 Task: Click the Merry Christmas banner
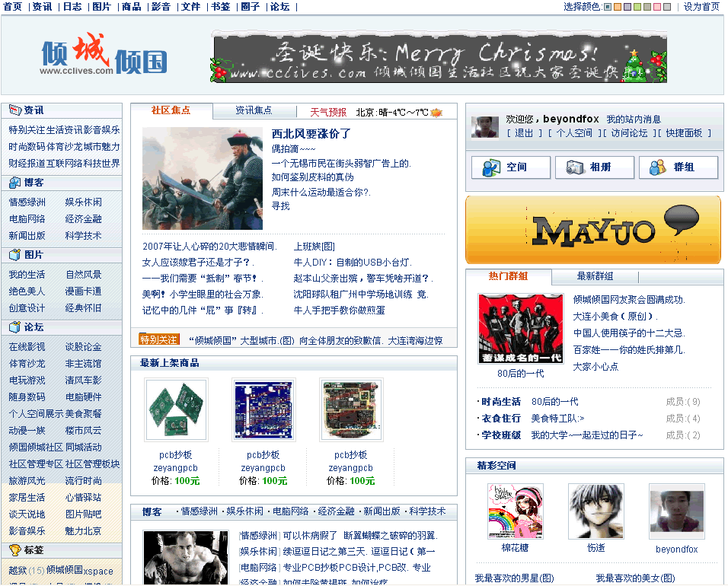pyautogui.click(x=439, y=56)
